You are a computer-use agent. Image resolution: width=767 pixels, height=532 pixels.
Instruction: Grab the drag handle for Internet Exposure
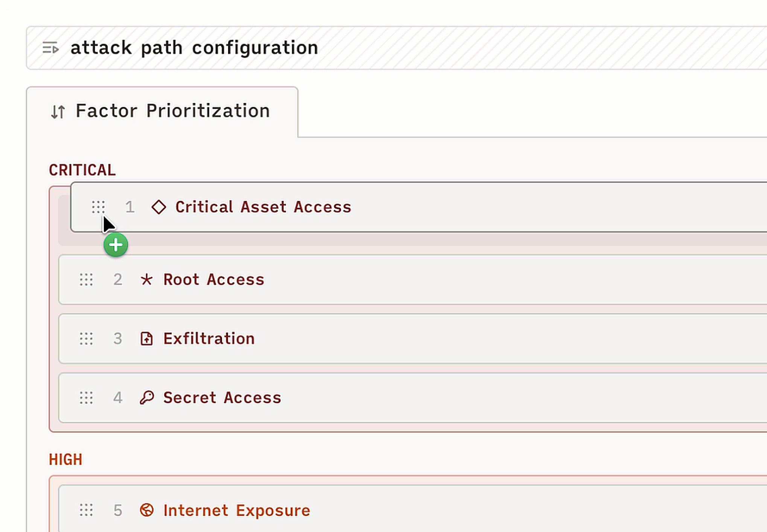pos(86,511)
